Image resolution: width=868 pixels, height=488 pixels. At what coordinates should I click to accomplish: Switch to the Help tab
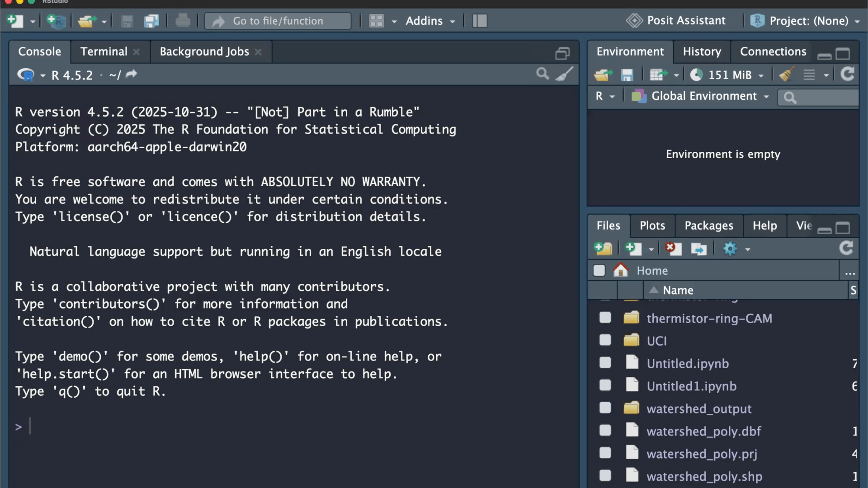click(x=764, y=225)
